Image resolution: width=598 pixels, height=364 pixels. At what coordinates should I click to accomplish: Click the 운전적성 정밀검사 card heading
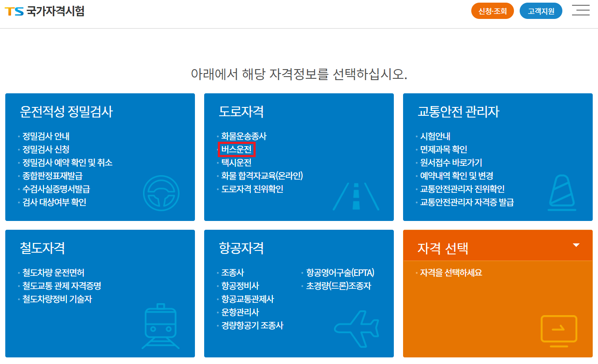point(66,112)
